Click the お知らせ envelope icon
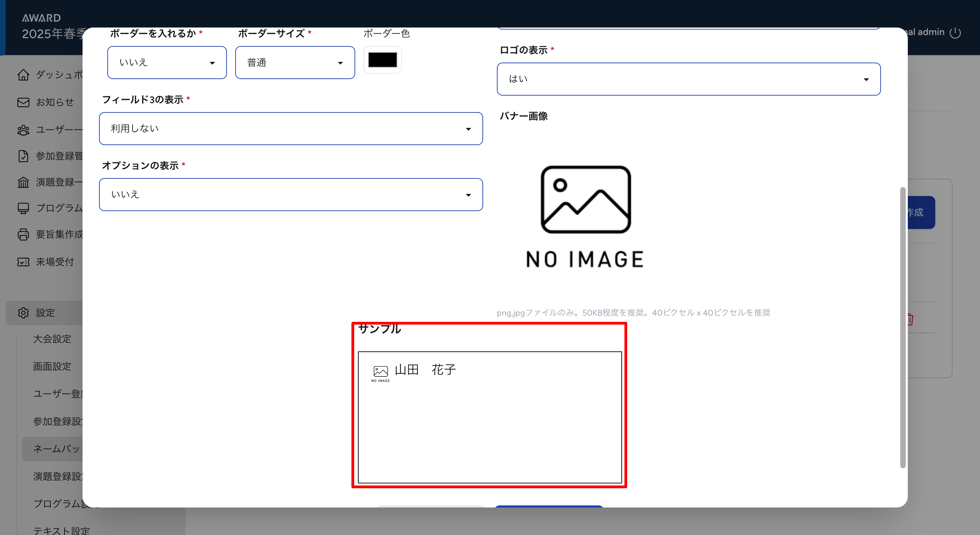Image resolution: width=980 pixels, height=535 pixels. click(x=23, y=102)
